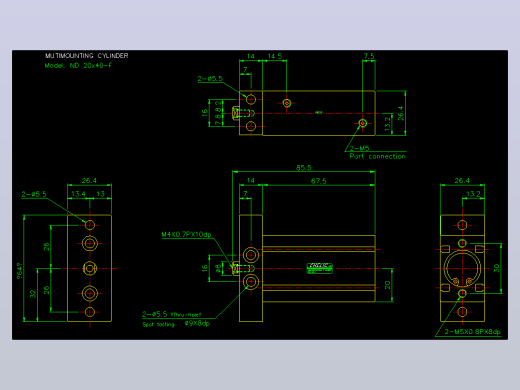Select the manufacturer logo on cylinder body
520x390 pixels.
pos(319,268)
